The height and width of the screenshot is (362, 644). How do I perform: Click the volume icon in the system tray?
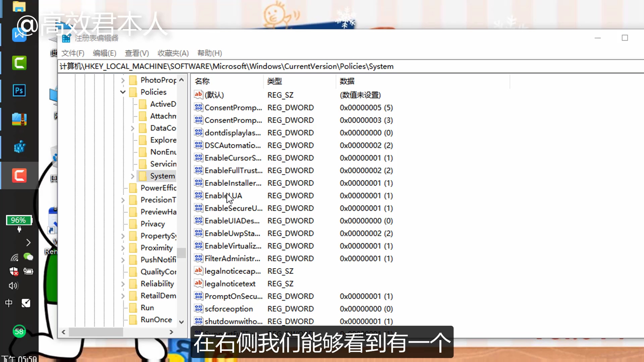click(13, 286)
